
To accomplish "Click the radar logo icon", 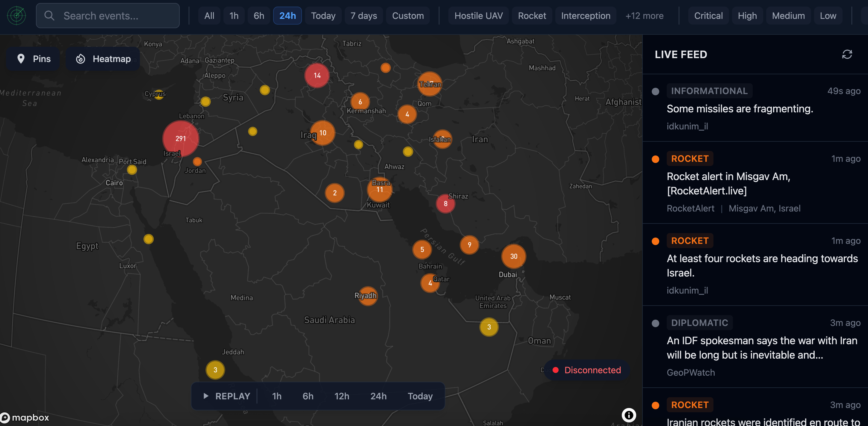I will coord(16,16).
